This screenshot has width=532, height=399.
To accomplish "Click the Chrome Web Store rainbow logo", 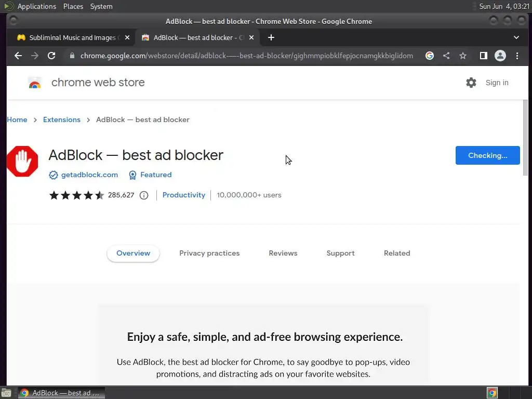I will pos(35,83).
